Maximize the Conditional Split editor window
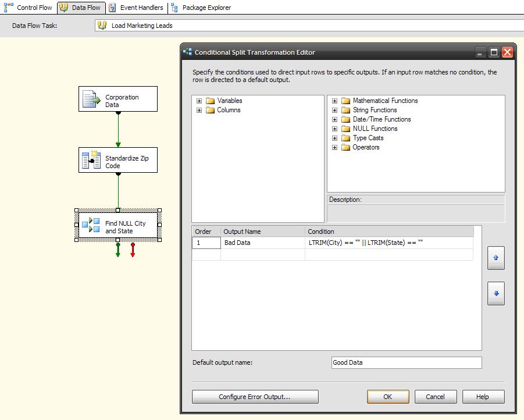 pyautogui.click(x=494, y=52)
